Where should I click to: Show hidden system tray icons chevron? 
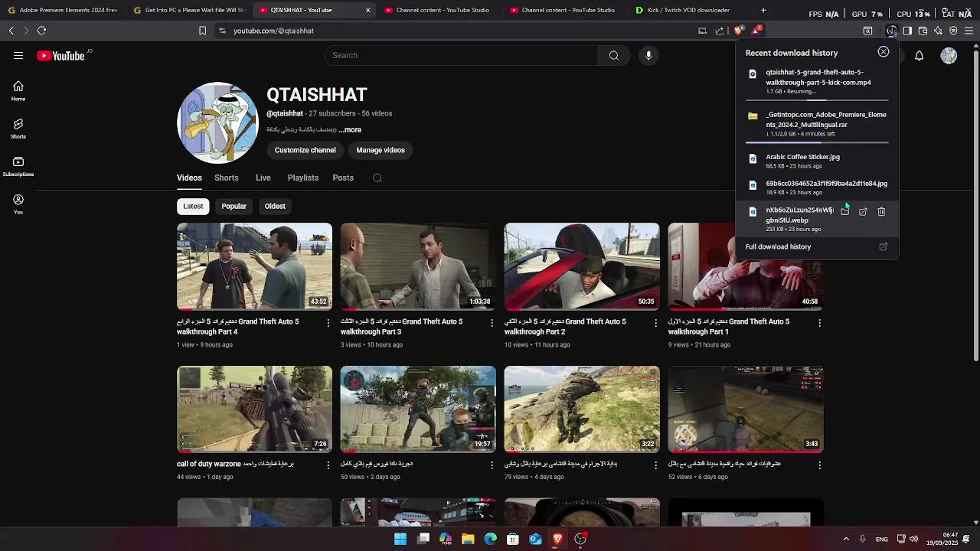coord(846,539)
